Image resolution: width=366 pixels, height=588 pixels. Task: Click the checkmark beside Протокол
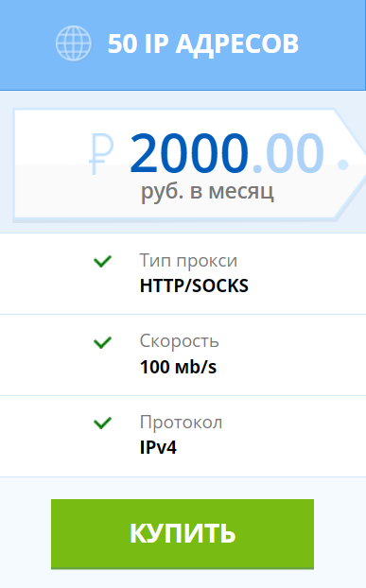(x=102, y=423)
